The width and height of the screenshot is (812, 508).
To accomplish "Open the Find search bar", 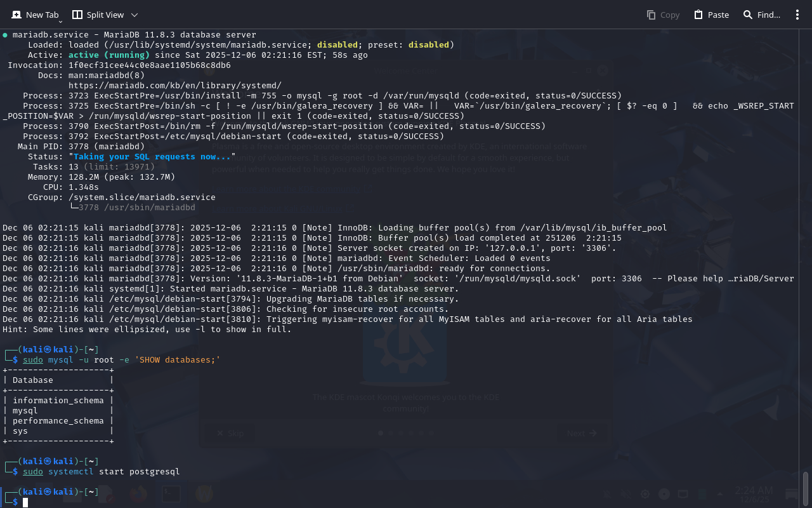I will [761, 15].
